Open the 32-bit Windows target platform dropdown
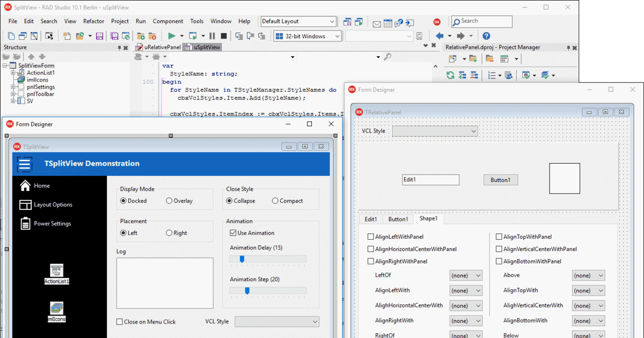Screen dimensions: 644x338 coord(336,35)
